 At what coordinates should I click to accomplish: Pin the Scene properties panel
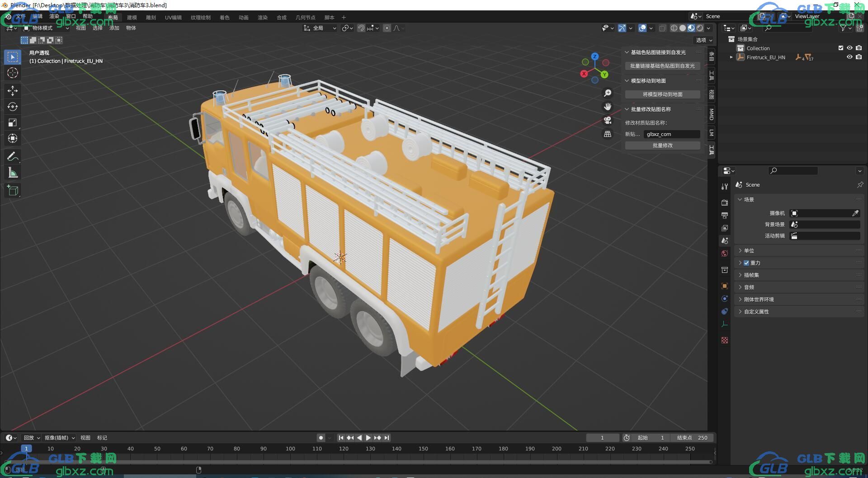[x=859, y=185]
